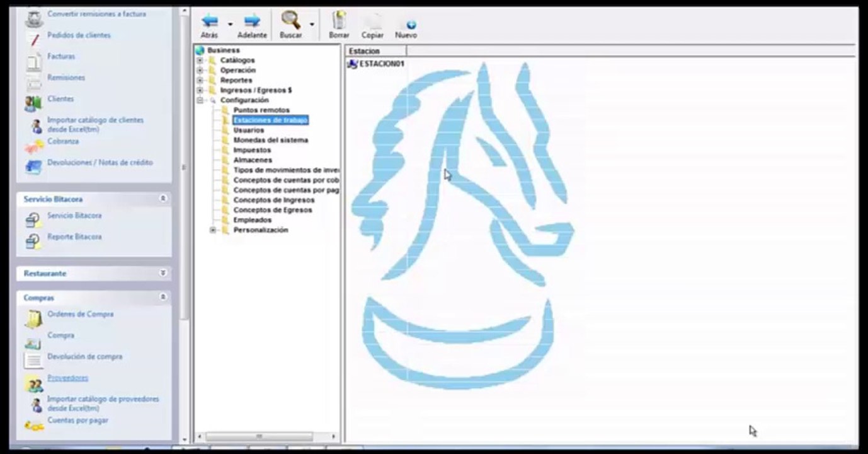Expand the Catálogos tree node
868x454 pixels.
click(x=200, y=61)
